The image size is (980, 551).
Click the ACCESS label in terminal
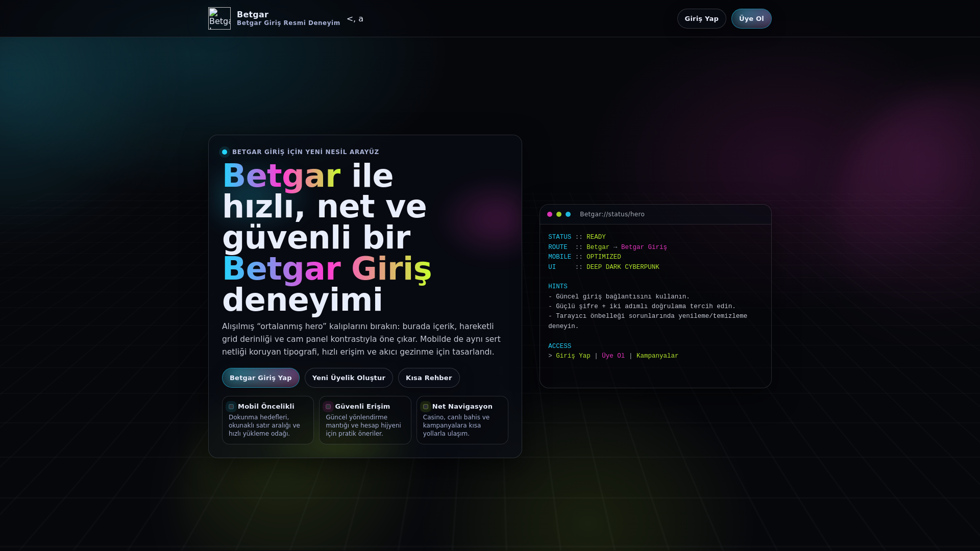click(x=559, y=346)
